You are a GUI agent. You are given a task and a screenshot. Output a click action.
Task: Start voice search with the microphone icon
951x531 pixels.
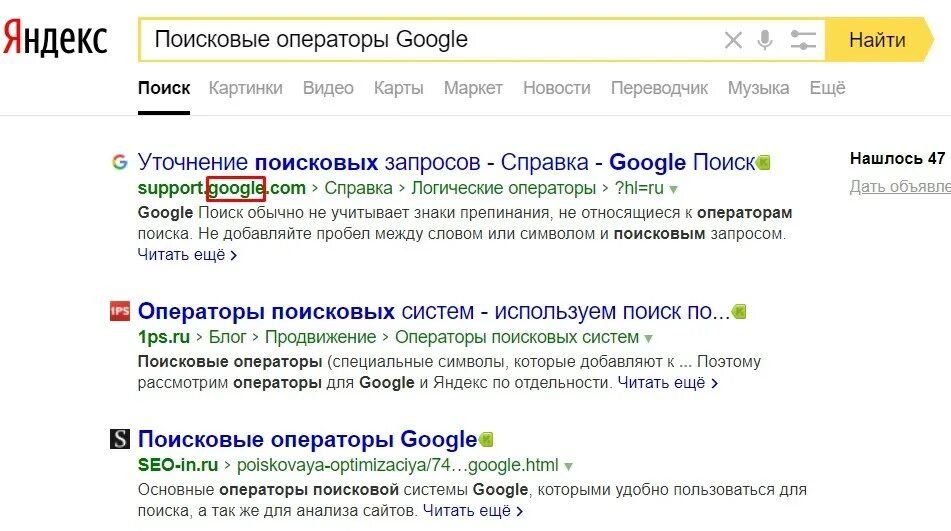[765, 40]
